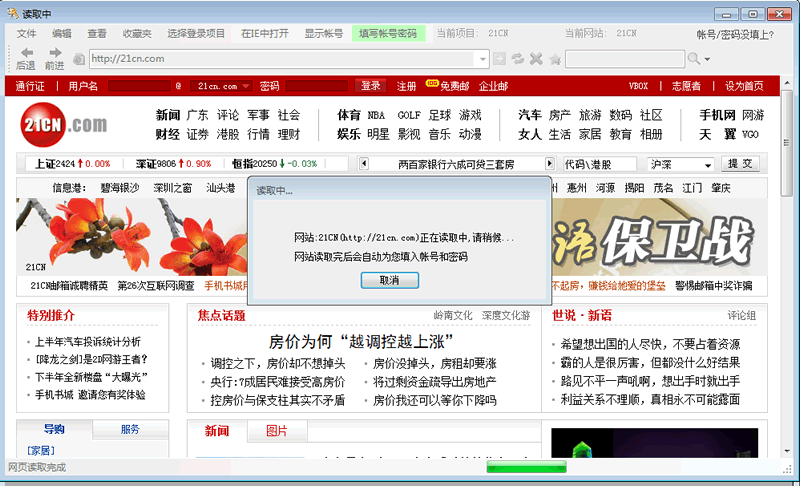Click the 碧海银沙 link
The height and width of the screenshot is (486, 800).
(119, 188)
